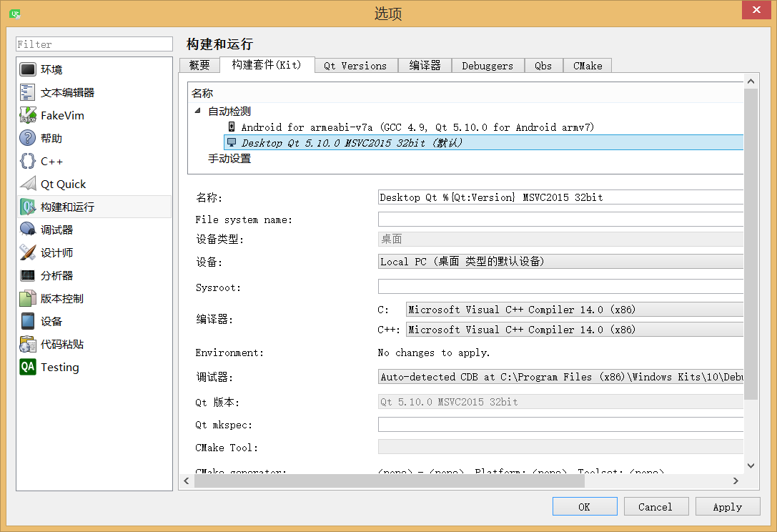Select the 设计师 designer brush icon

[x=28, y=252]
